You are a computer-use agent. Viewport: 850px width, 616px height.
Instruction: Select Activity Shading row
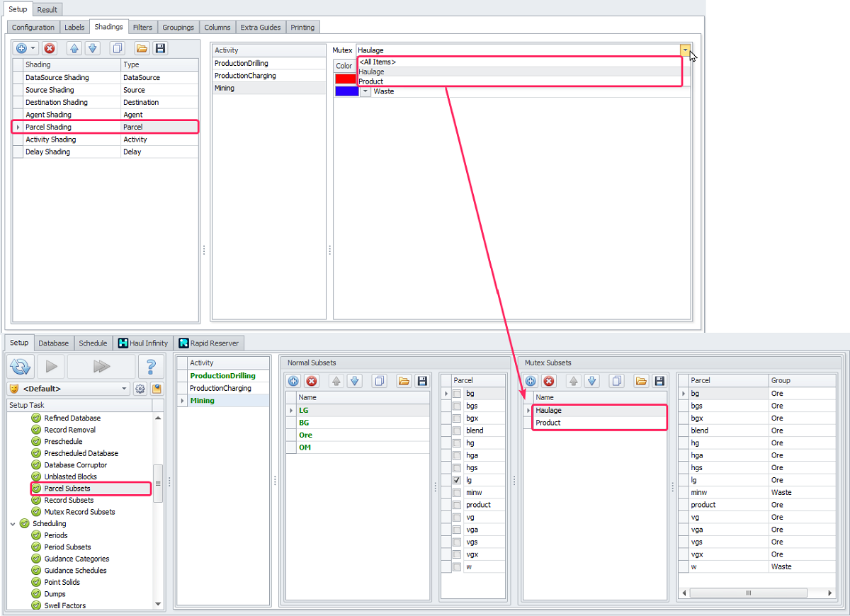point(106,139)
